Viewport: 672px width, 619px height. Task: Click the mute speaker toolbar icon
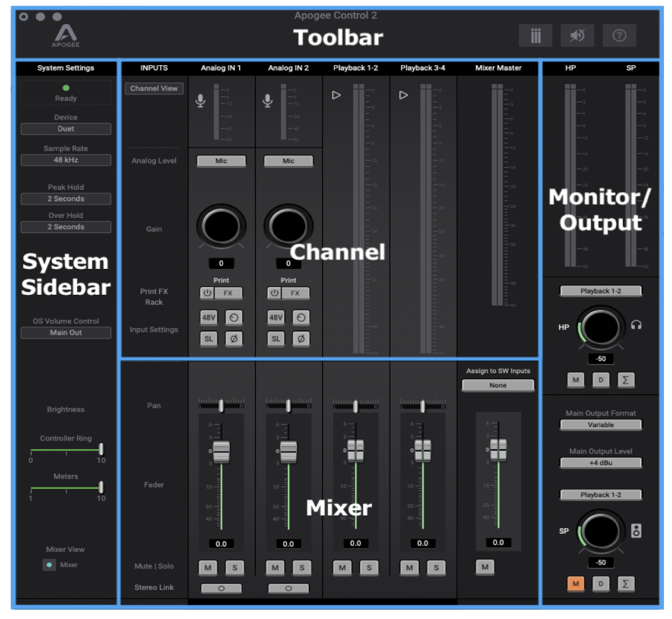(x=577, y=35)
